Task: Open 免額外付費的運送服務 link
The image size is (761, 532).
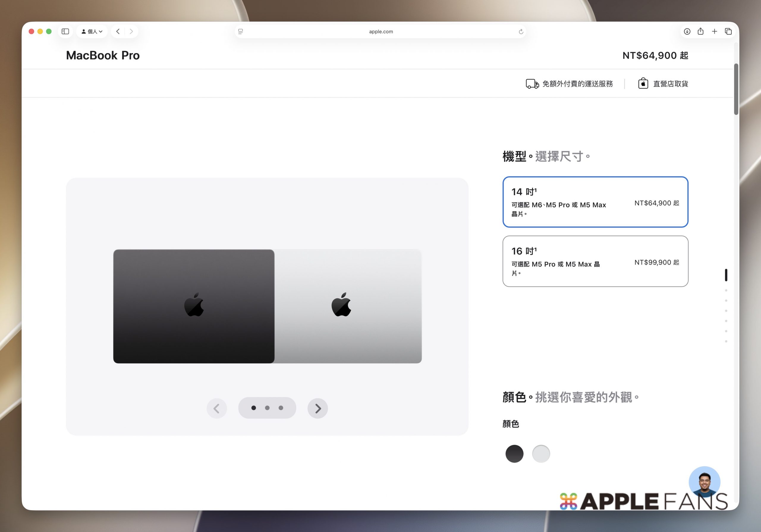Action: click(577, 84)
